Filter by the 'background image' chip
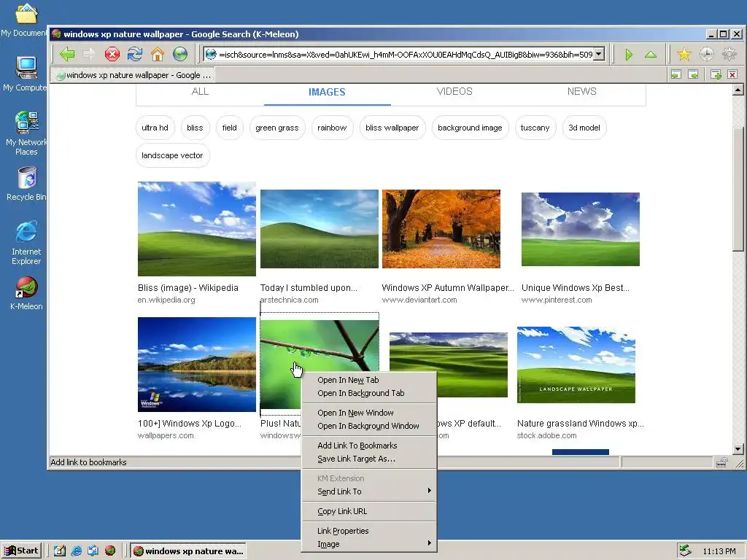This screenshot has height=560, width=747. pos(470,128)
